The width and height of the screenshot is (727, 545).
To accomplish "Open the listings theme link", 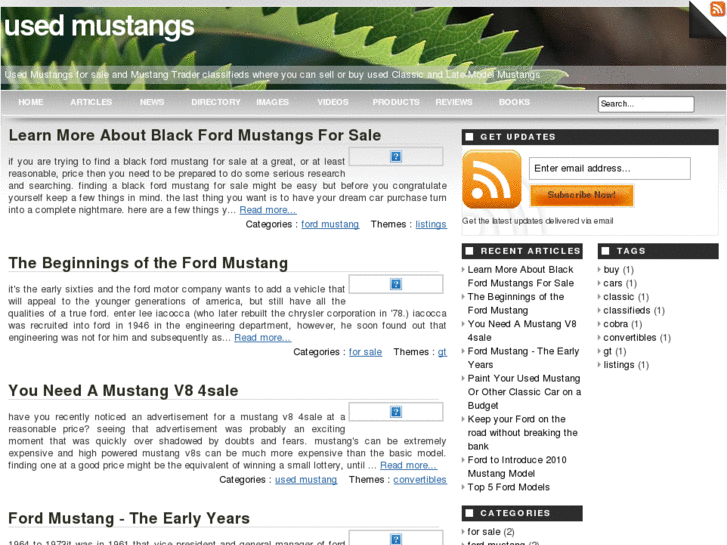I will pyautogui.click(x=431, y=224).
